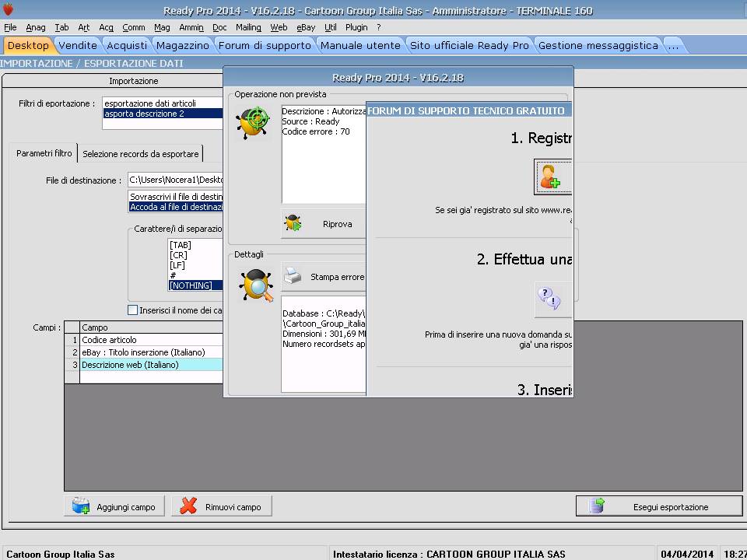Open the Ammin menu
The width and height of the screenshot is (747, 560).
191,28
